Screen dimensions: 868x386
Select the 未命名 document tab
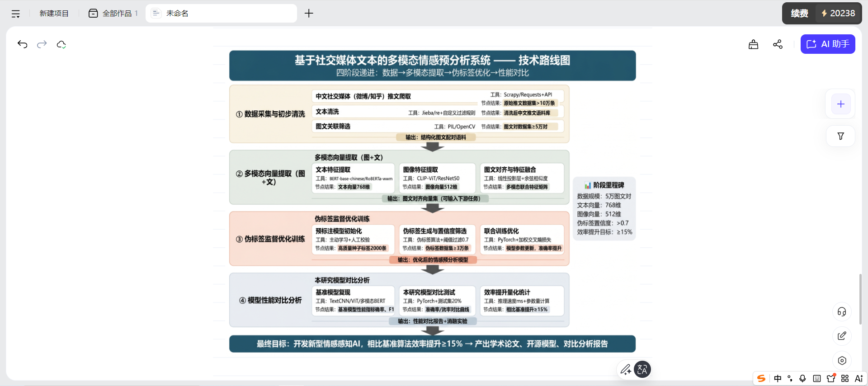pos(221,14)
